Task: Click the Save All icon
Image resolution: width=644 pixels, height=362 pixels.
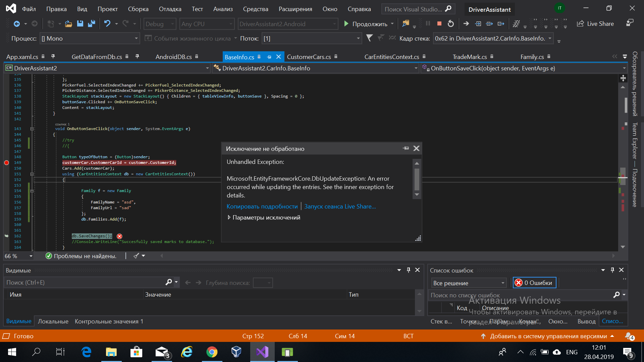Action: coord(91,24)
